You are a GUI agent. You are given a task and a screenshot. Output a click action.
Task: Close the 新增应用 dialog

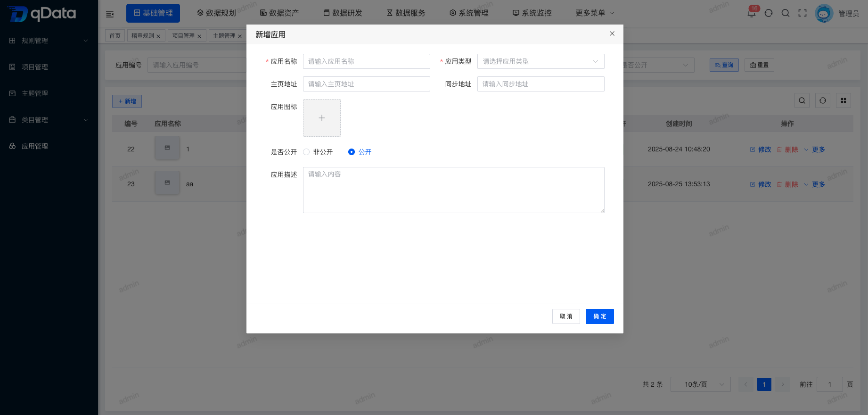click(x=612, y=33)
